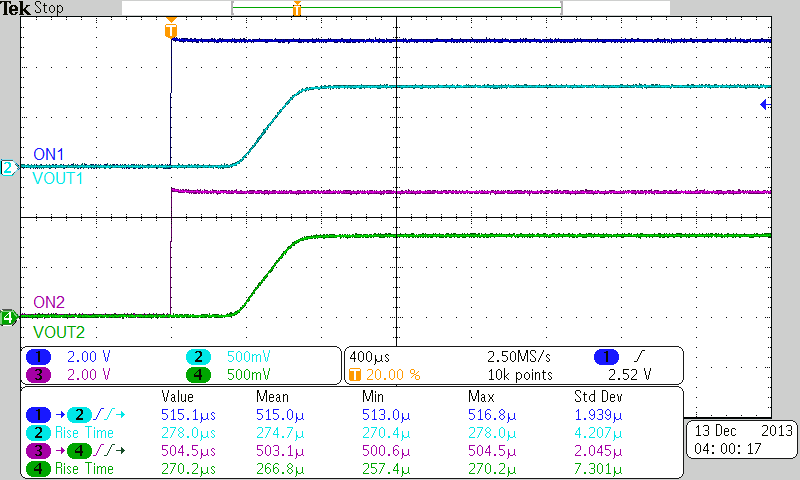The height and width of the screenshot is (480, 800).
Task: Click the channel 2 badge in first delay row
Action: (x=79, y=415)
